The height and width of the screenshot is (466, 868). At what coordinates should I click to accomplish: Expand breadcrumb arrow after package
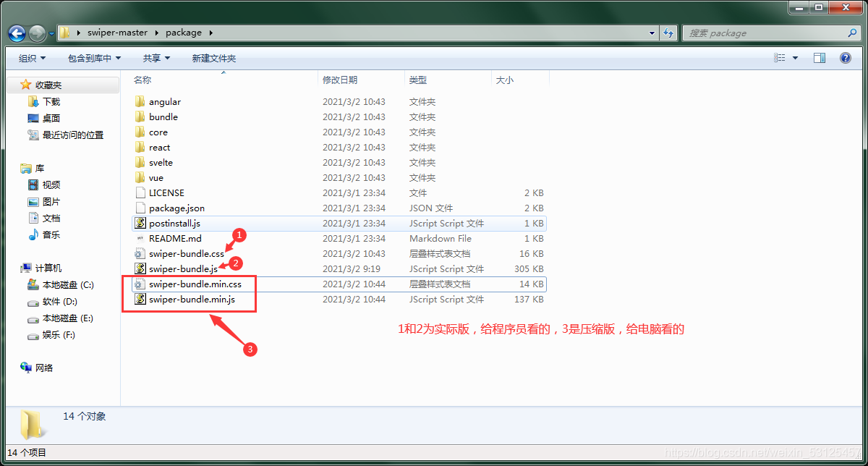pos(210,33)
